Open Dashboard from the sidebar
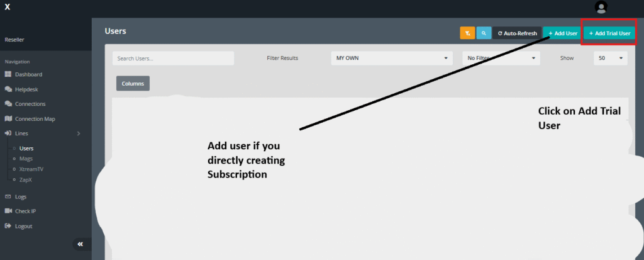This screenshot has height=260, width=644. tap(28, 74)
